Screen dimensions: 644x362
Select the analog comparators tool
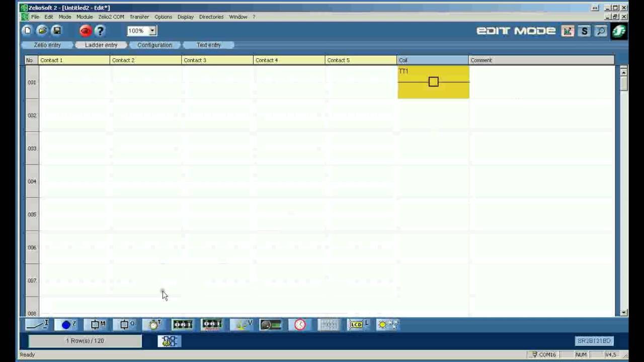271,325
